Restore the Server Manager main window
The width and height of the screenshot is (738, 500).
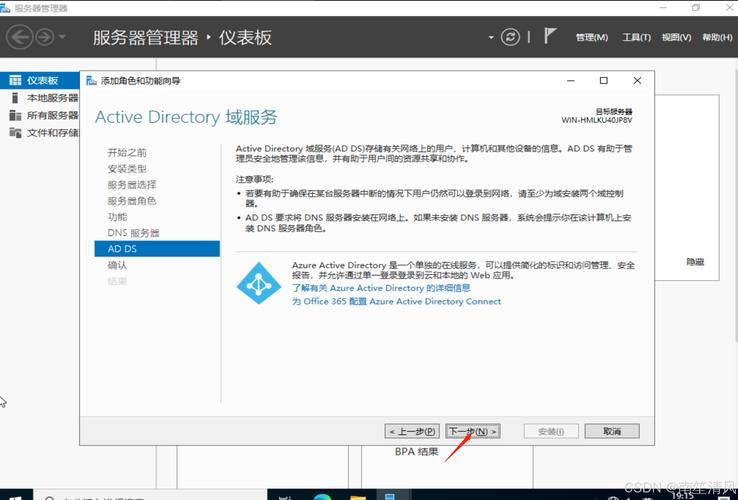(x=696, y=8)
